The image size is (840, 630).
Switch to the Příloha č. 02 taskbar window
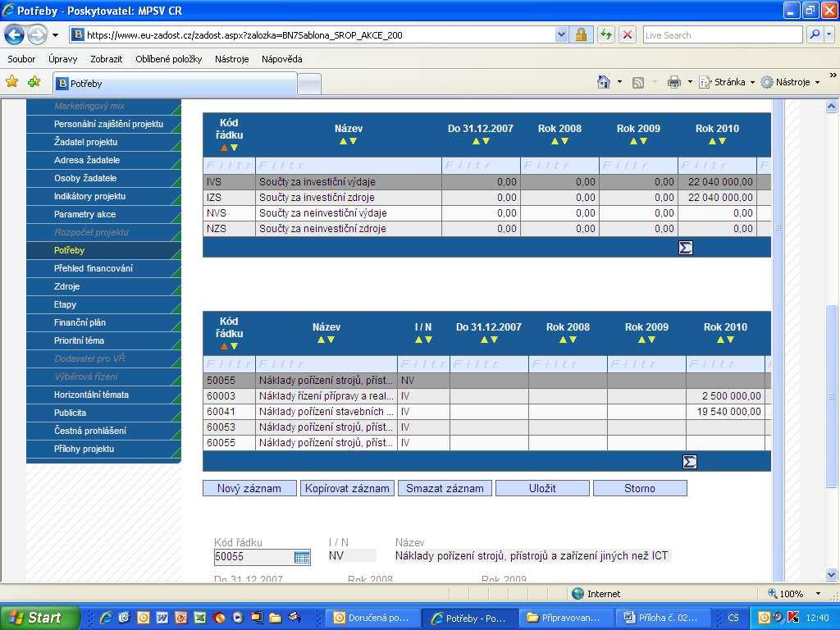coord(662,618)
